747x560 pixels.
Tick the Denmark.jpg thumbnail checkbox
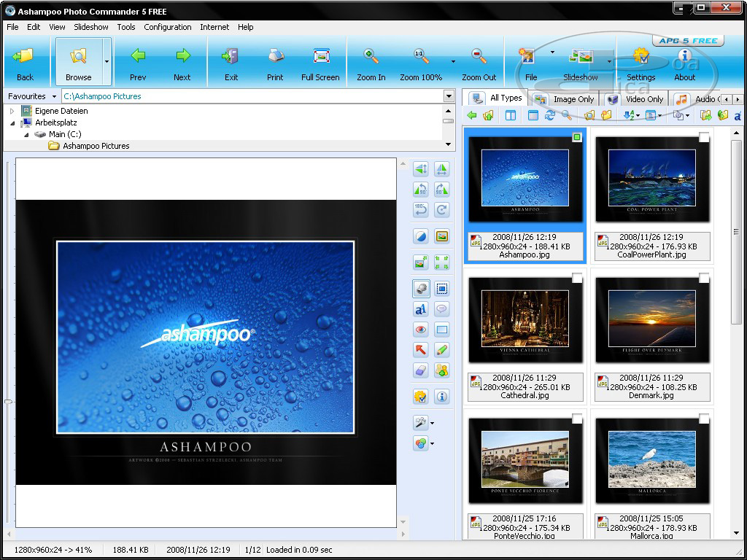point(704,278)
